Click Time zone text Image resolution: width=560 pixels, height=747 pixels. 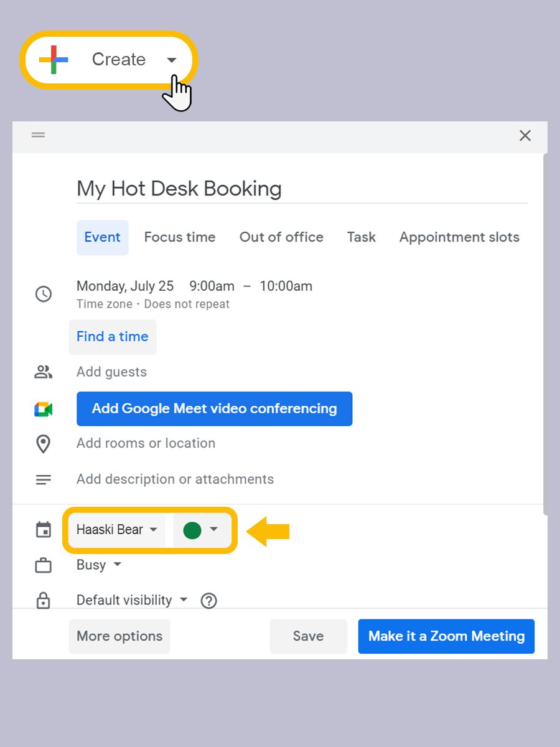point(105,304)
